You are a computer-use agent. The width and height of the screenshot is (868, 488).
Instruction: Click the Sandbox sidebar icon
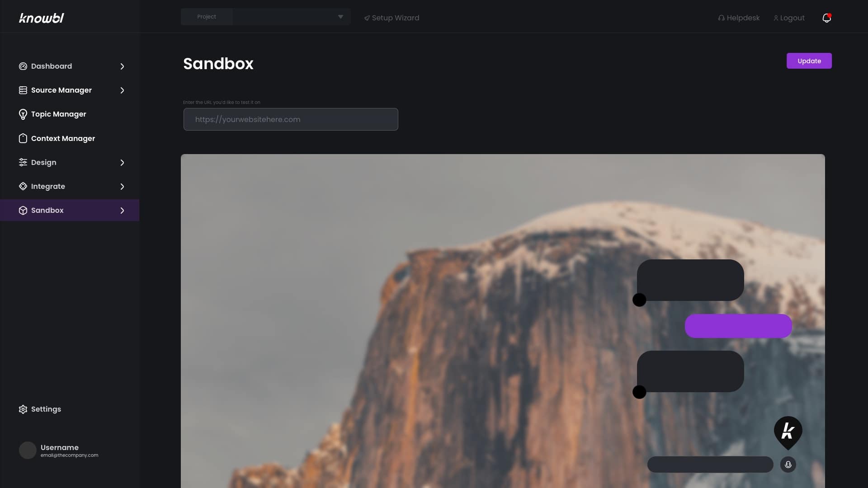(x=23, y=210)
